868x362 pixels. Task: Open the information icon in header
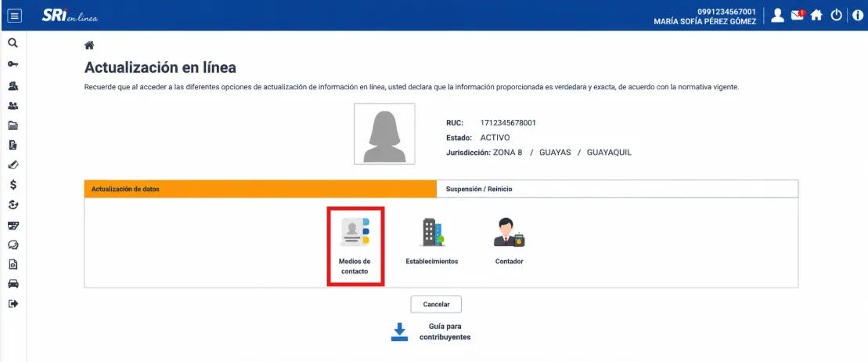[857, 16]
